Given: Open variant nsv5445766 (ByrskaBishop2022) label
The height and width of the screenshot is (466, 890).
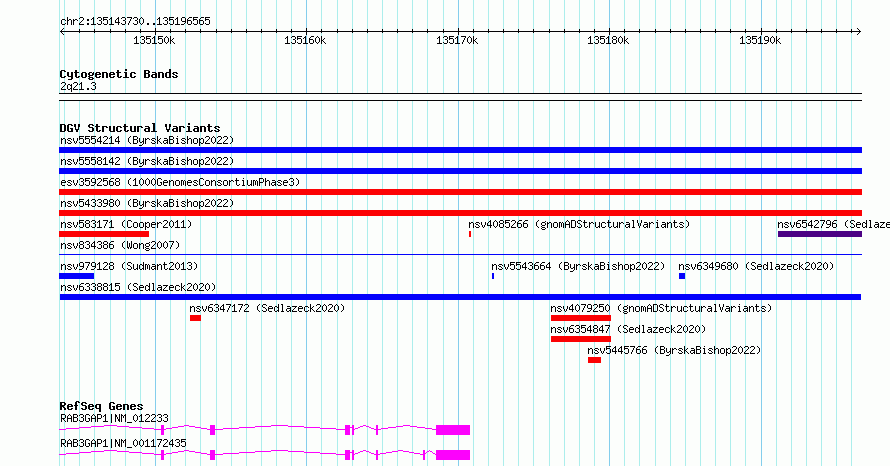Looking at the screenshot, I should [674, 350].
